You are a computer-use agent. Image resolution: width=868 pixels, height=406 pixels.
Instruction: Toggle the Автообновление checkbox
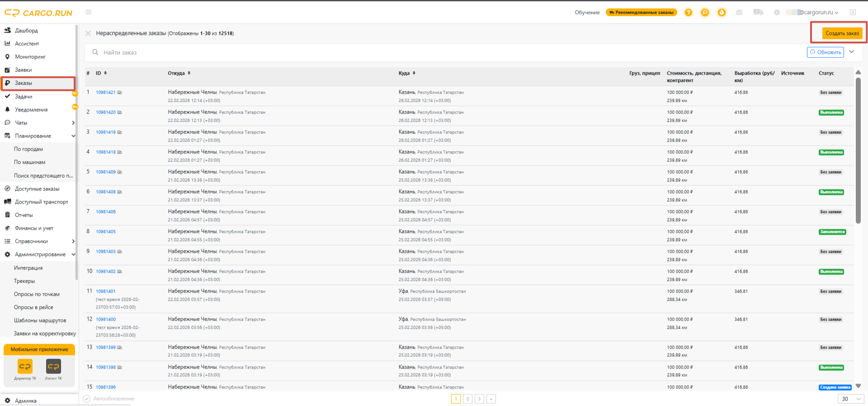point(87,399)
